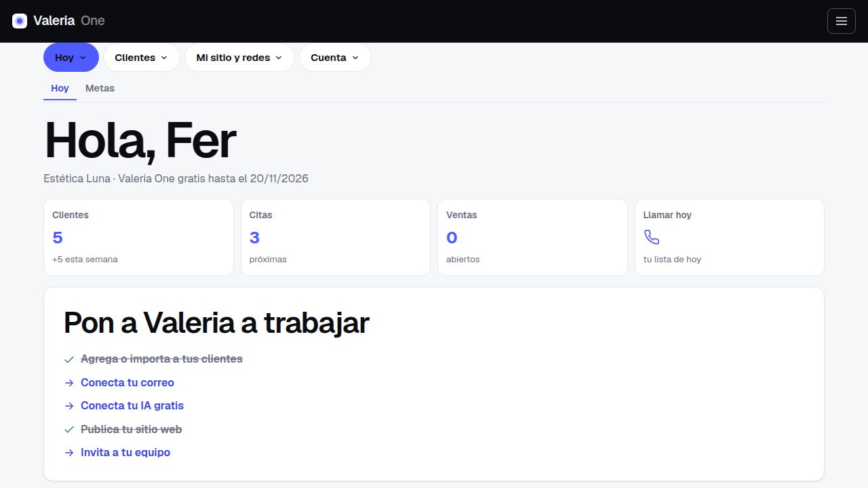
Task: Expand the Clientes dropdown menu
Action: tap(141, 58)
